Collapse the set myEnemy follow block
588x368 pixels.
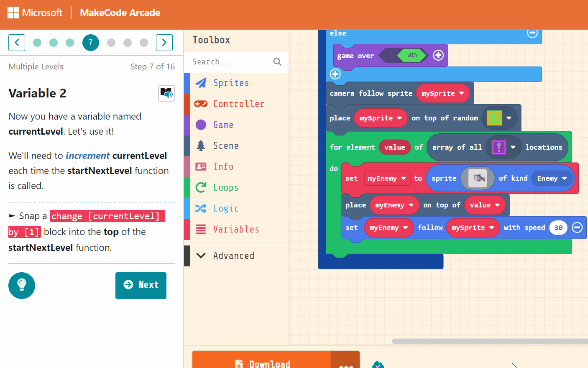577,227
